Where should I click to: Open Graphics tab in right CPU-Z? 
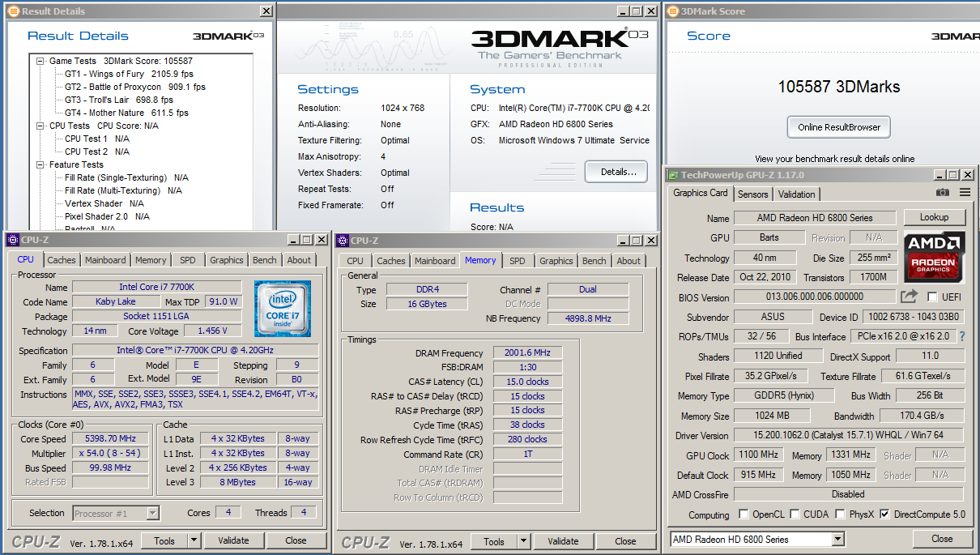click(x=556, y=261)
